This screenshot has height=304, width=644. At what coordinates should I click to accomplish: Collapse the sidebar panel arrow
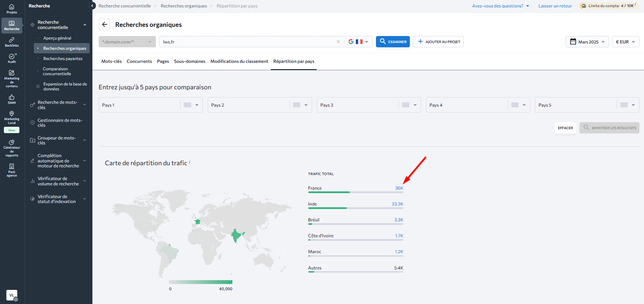tap(92, 6)
